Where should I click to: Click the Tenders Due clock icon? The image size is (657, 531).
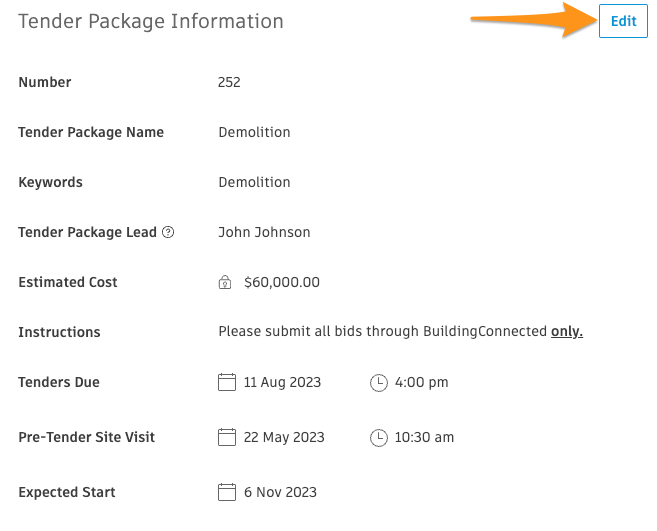coord(378,383)
